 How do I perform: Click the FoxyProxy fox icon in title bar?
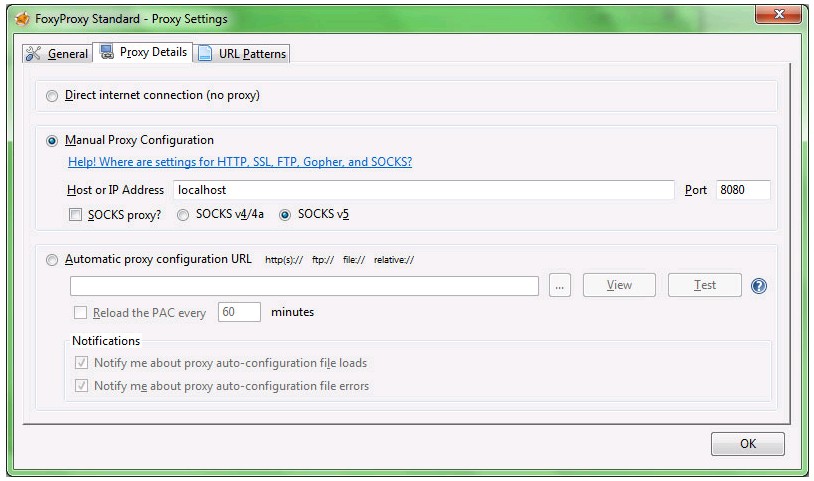click(x=23, y=19)
